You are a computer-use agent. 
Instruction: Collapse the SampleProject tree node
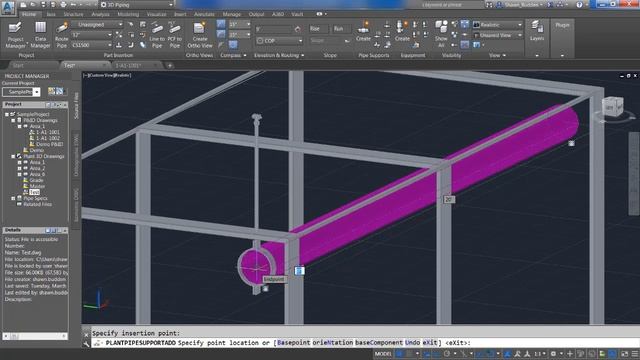point(7,114)
